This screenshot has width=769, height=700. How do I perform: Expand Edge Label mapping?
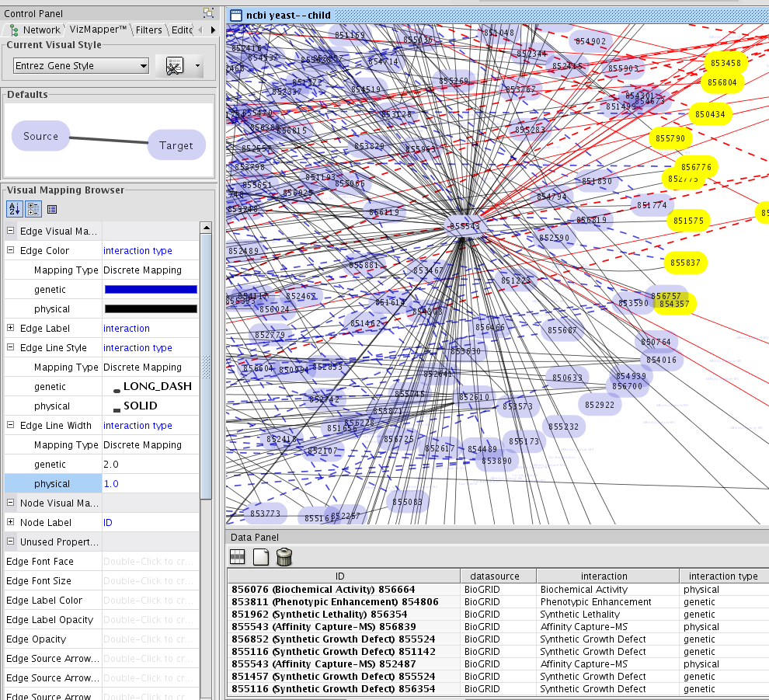click(10, 328)
